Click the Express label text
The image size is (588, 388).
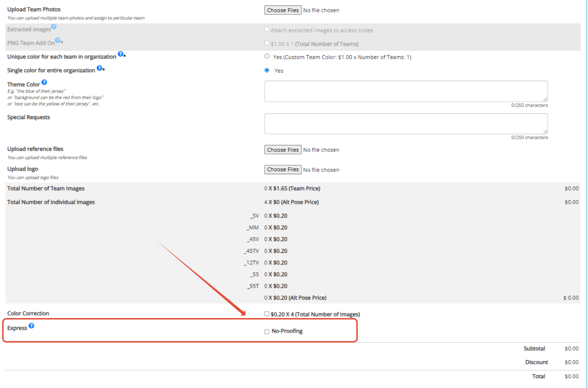(x=17, y=328)
